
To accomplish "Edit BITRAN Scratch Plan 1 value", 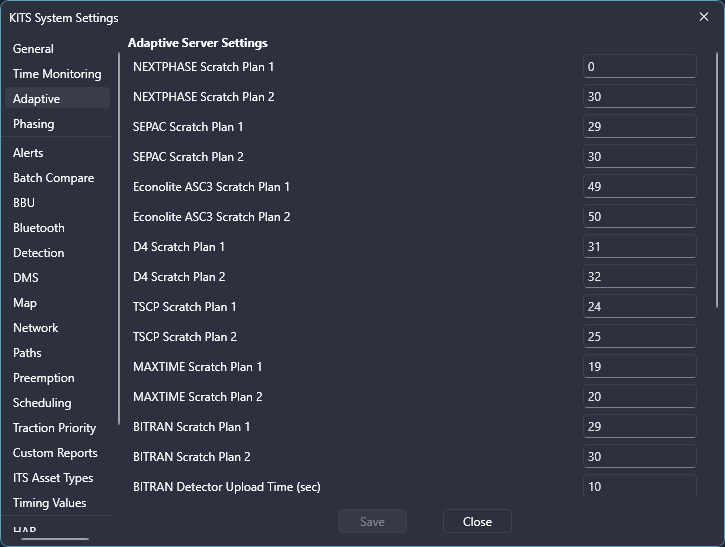I will [639, 426].
